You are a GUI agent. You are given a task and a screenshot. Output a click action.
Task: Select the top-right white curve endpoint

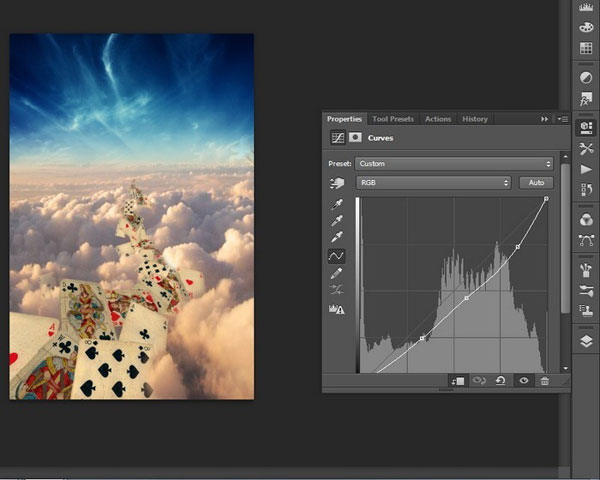coord(546,199)
